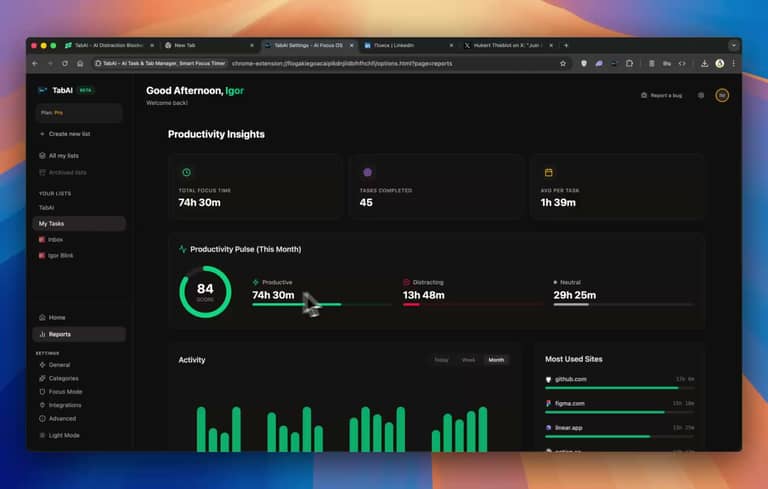Click linear.app in Most Used Sites
Image resolution: width=768 pixels, height=489 pixels.
click(569, 428)
